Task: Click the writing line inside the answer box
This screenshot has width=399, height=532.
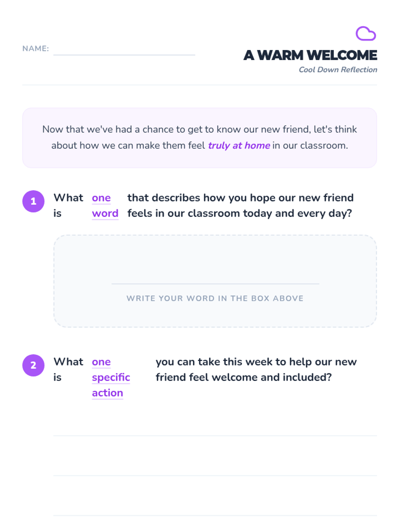Action: tap(215, 284)
